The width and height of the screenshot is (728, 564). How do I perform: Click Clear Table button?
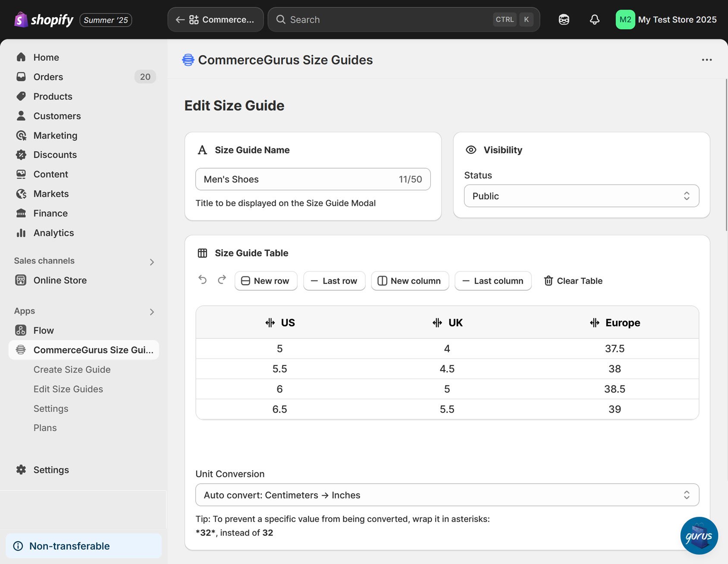coord(573,281)
